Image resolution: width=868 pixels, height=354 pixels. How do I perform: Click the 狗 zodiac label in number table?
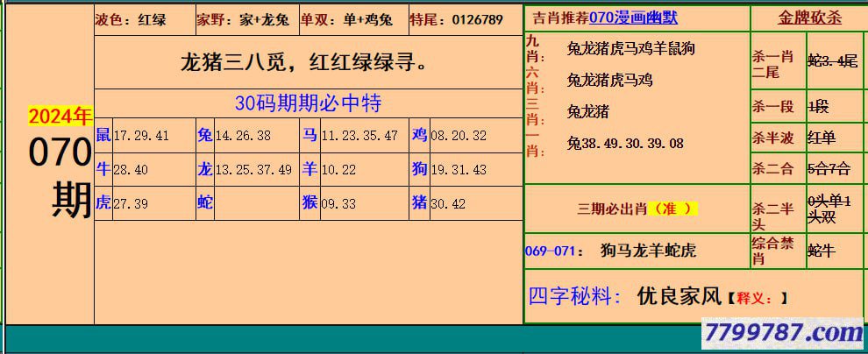point(420,169)
